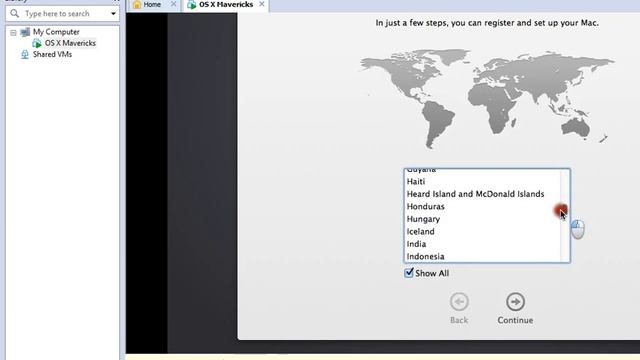Switch to the Home tab
This screenshot has height=360, width=640.
click(x=152, y=4)
